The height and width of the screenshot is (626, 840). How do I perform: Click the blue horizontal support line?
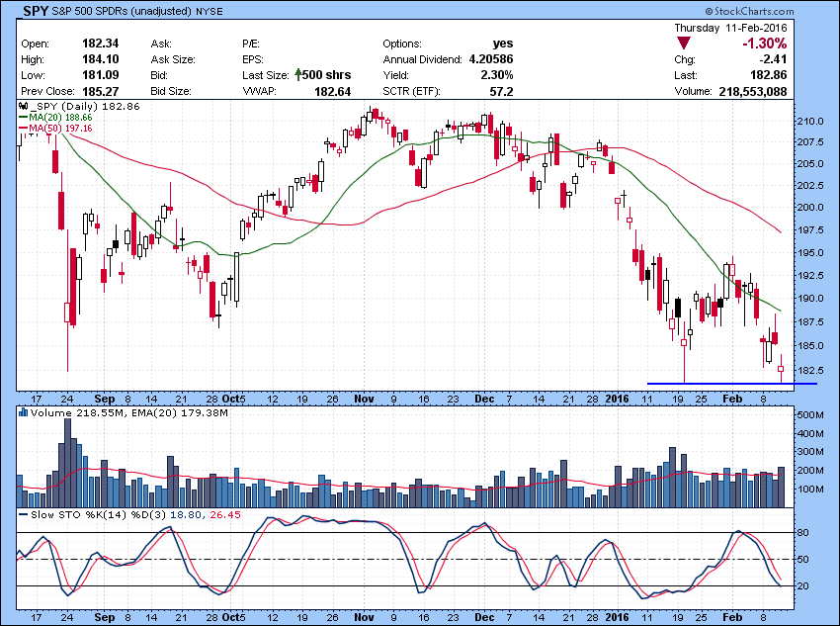click(x=731, y=384)
